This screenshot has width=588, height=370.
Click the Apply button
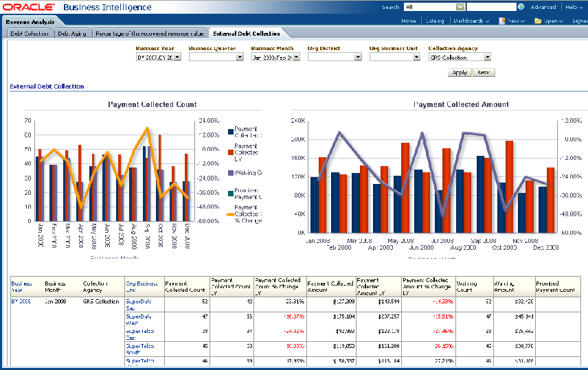(x=460, y=72)
